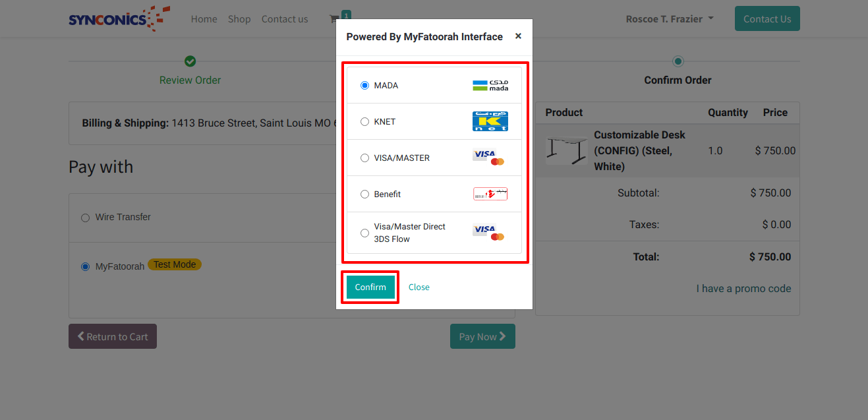Click the KNET option label
This screenshot has width=868, height=420.
pyautogui.click(x=385, y=122)
